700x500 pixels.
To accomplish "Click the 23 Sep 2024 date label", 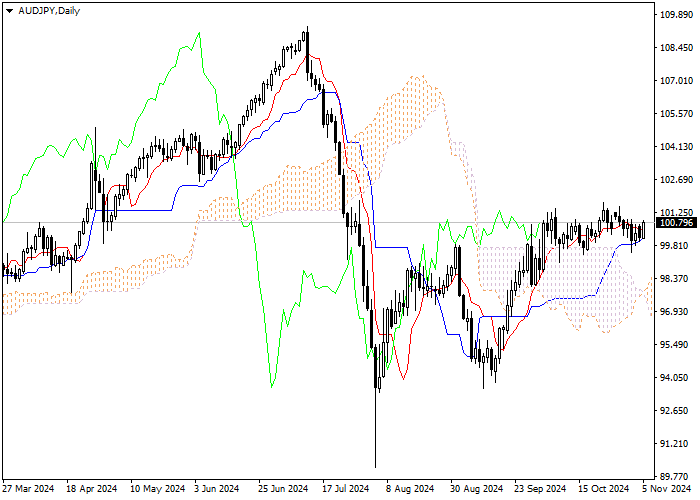I will (540, 489).
